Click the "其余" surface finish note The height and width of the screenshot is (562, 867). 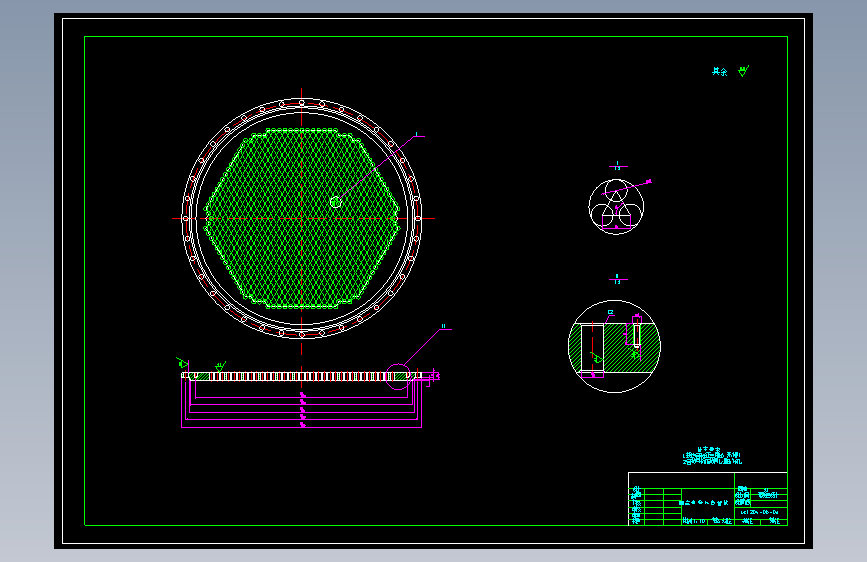(x=719, y=71)
